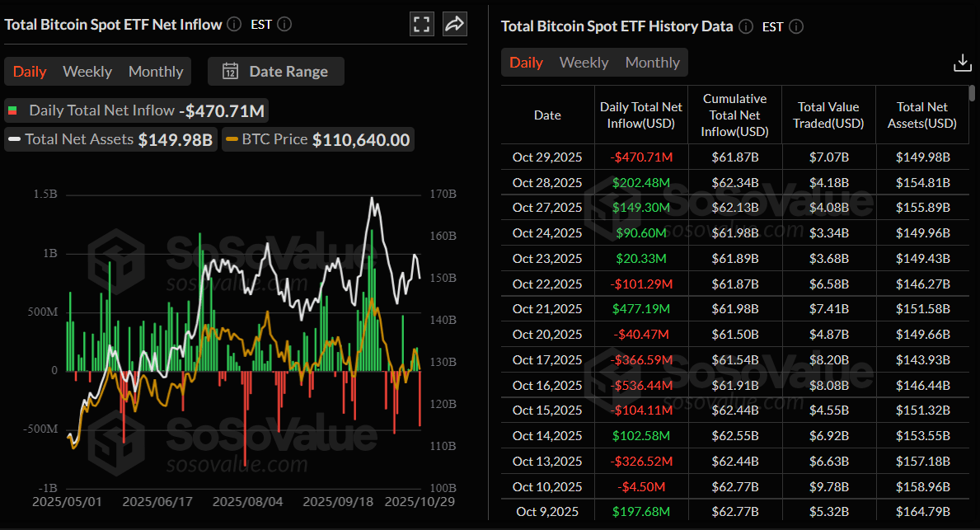980x530 pixels.
Task: Click the calendar icon in Date Range
Action: (231, 72)
